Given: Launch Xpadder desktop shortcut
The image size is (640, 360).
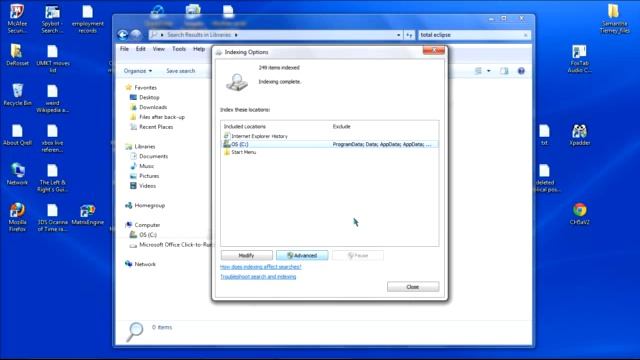Looking at the screenshot, I should pyautogui.click(x=580, y=135).
